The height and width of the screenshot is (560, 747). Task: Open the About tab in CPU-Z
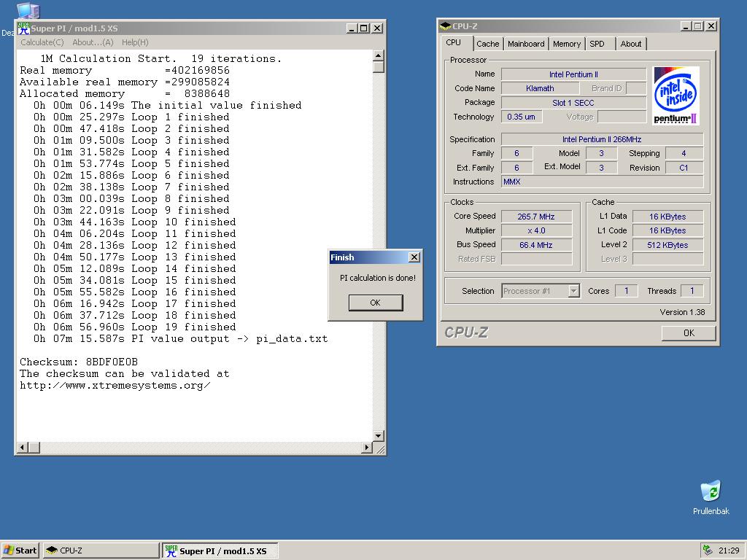pos(631,44)
